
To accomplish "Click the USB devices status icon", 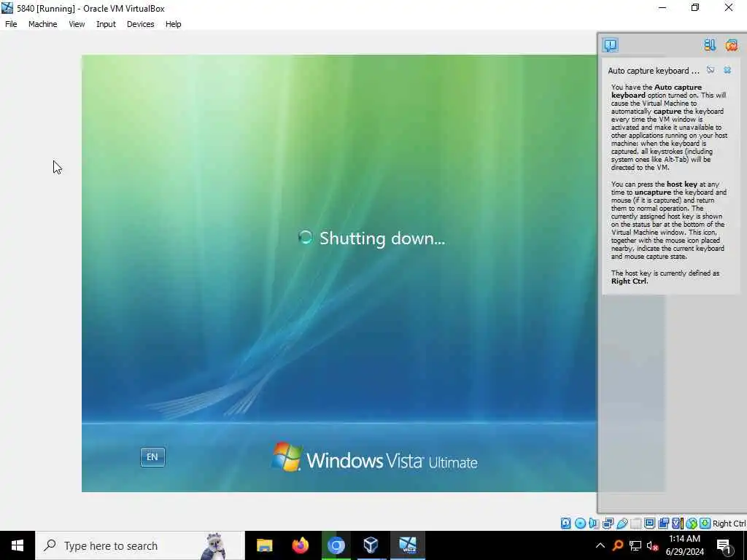I will coord(622,524).
